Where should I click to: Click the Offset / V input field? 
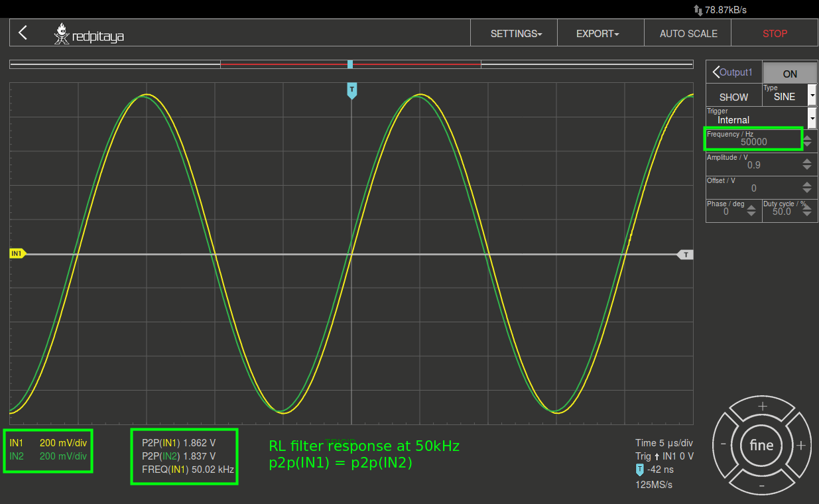(753, 187)
